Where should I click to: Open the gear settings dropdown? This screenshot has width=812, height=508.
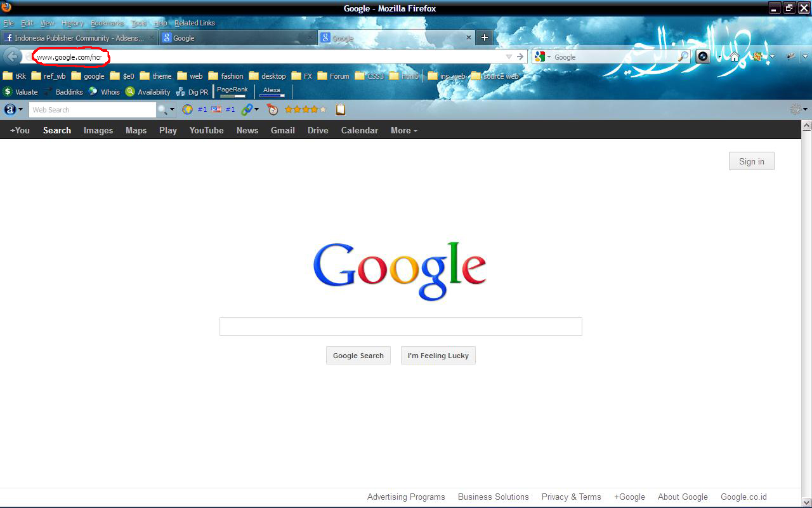coord(798,109)
